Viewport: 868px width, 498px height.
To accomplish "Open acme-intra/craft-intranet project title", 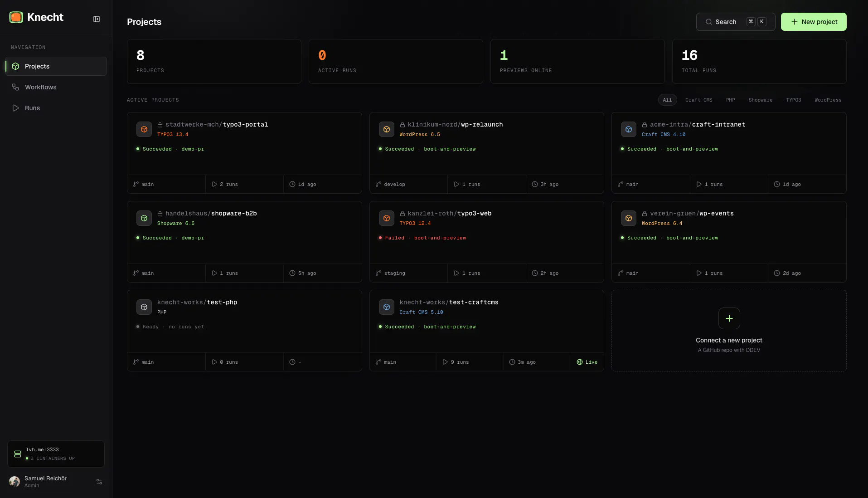I will (698, 124).
